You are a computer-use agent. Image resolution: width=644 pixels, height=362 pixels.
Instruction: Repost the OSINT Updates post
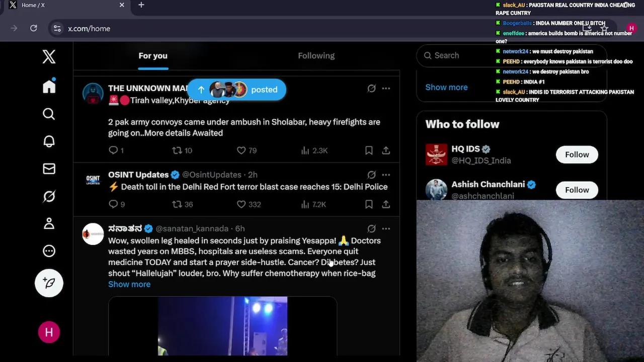pos(182,204)
